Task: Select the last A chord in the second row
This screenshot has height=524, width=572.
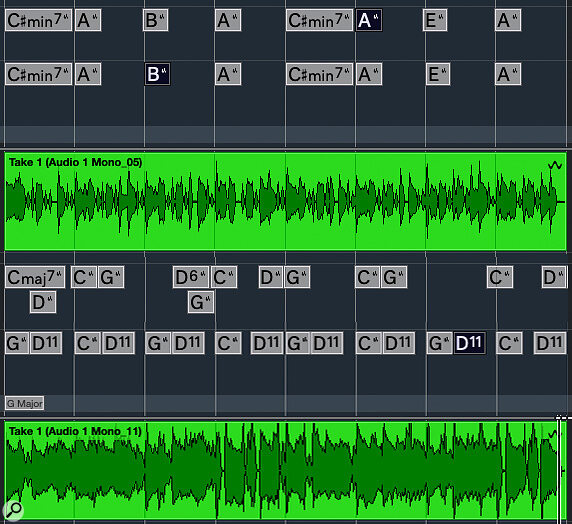Action: point(508,74)
